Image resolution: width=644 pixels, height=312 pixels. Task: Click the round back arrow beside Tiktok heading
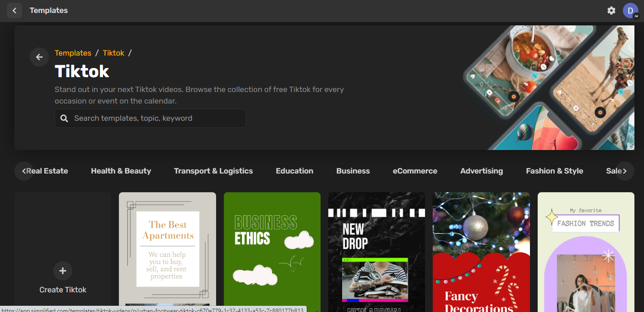pos(39,57)
